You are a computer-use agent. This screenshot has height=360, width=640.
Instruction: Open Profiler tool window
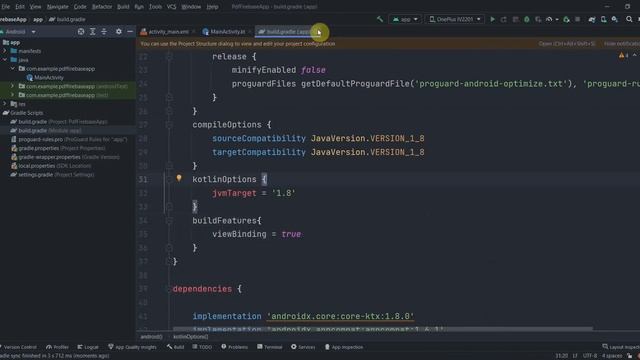(x=57, y=347)
